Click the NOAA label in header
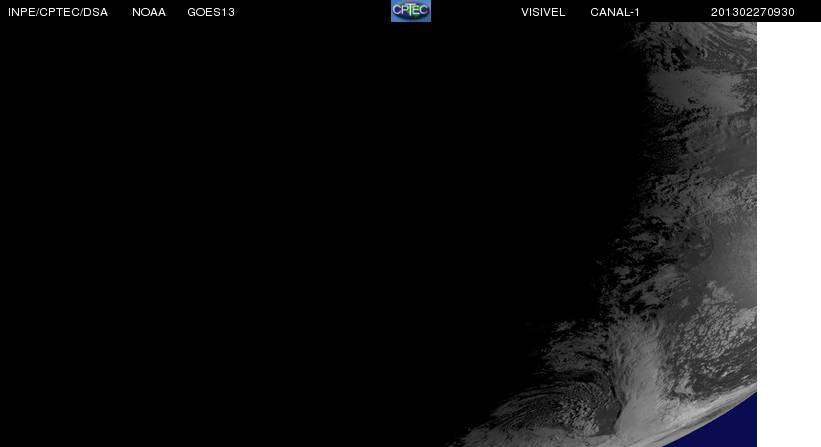The height and width of the screenshot is (447, 821). tap(149, 12)
